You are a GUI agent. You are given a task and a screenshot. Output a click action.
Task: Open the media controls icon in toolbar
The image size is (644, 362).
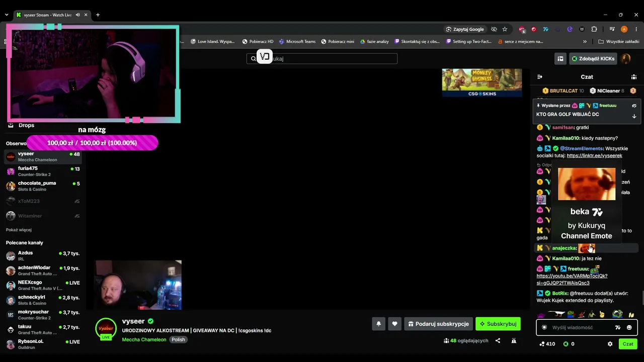click(x=612, y=29)
